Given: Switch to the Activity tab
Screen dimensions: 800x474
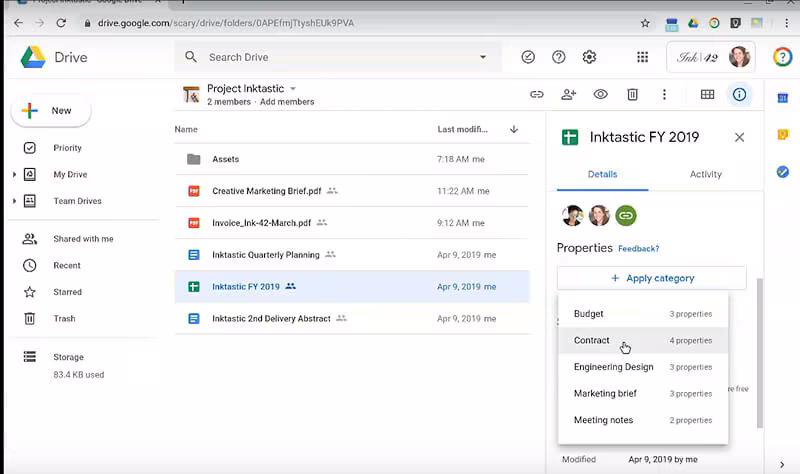Looking at the screenshot, I should pos(706,174).
